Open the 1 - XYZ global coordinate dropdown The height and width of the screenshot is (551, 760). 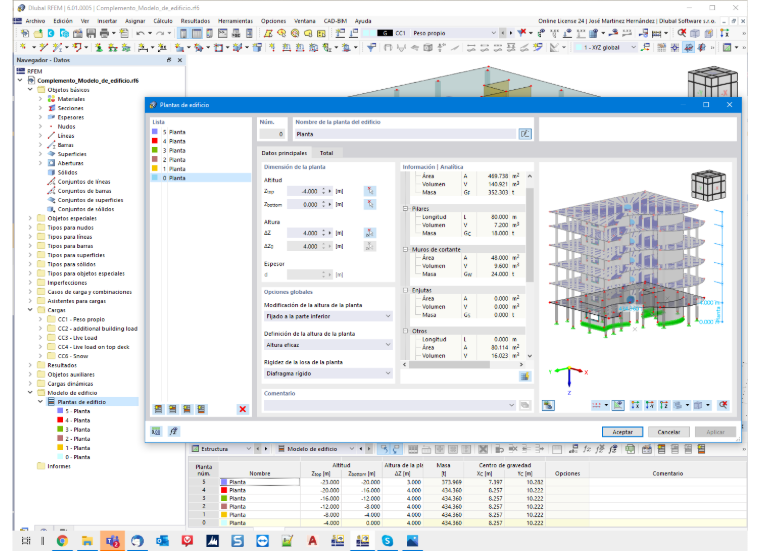point(633,47)
